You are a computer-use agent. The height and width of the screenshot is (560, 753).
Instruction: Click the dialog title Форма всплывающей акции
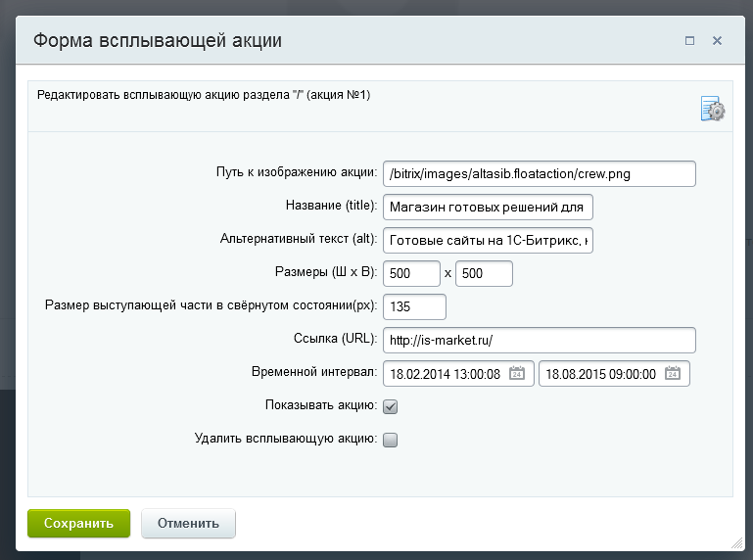(x=158, y=40)
